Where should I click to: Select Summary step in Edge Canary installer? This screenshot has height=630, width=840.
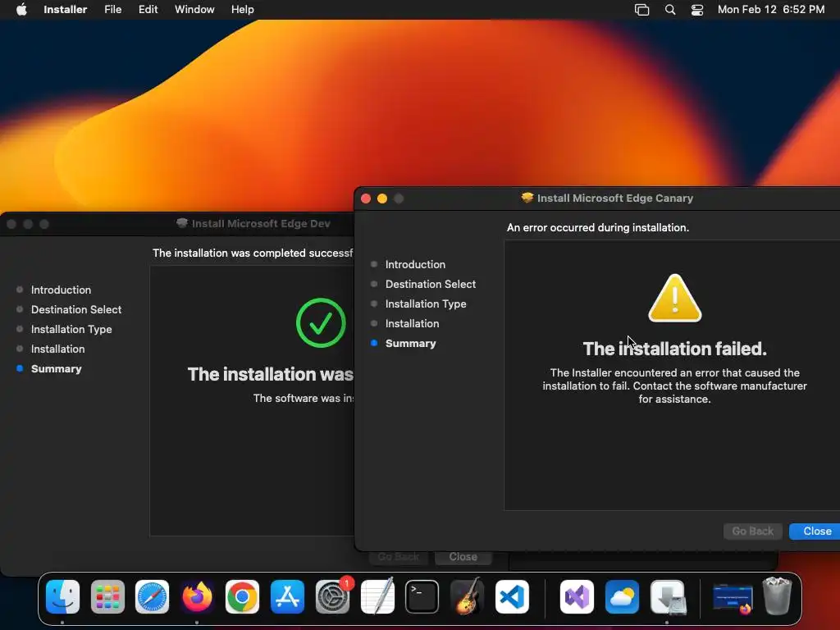410,344
